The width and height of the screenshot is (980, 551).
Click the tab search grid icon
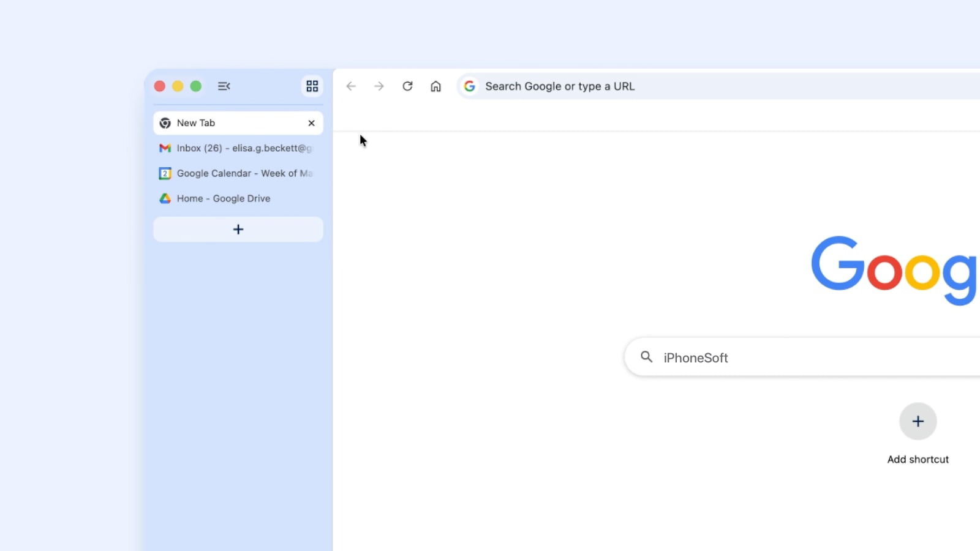coord(312,86)
